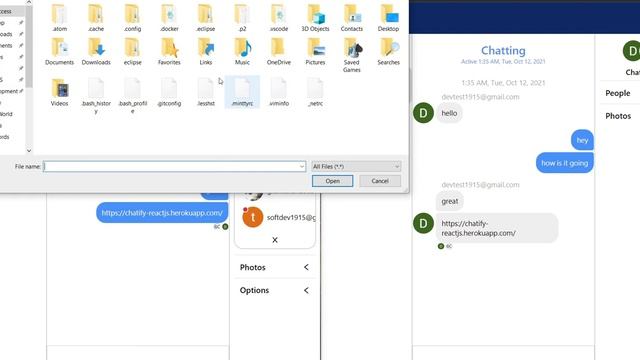Select the Links folder
Screen dimensions: 640x360
206,52
